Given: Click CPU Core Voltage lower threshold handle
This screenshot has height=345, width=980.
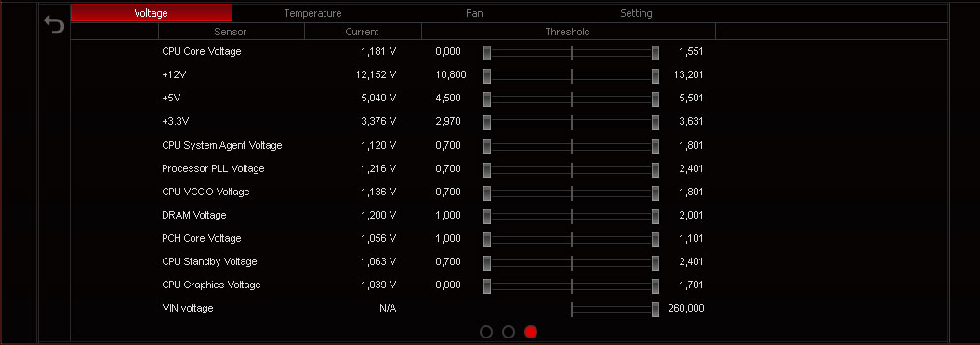Looking at the screenshot, I should coord(487,52).
